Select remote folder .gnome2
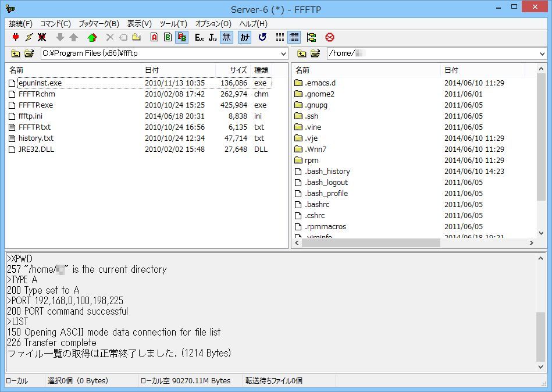This screenshot has height=392, width=552. pos(320,94)
